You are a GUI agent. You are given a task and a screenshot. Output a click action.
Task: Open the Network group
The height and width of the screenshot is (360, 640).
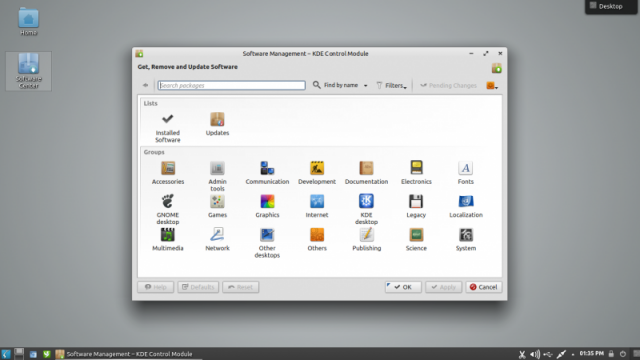pyautogui.click(x=217, y=239)
